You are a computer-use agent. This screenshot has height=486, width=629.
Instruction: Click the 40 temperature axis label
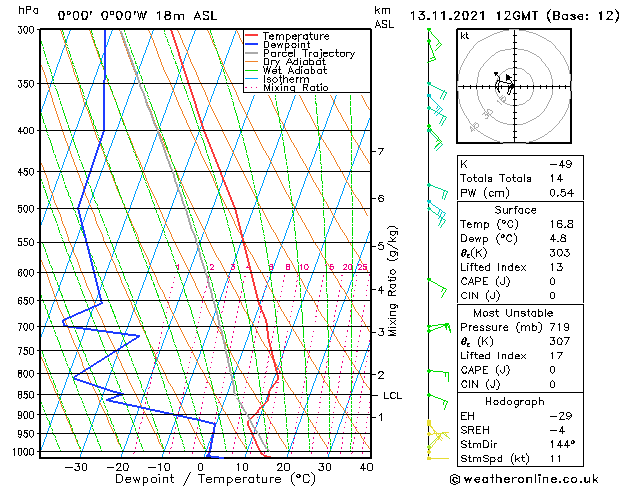[x=367, y=467]
